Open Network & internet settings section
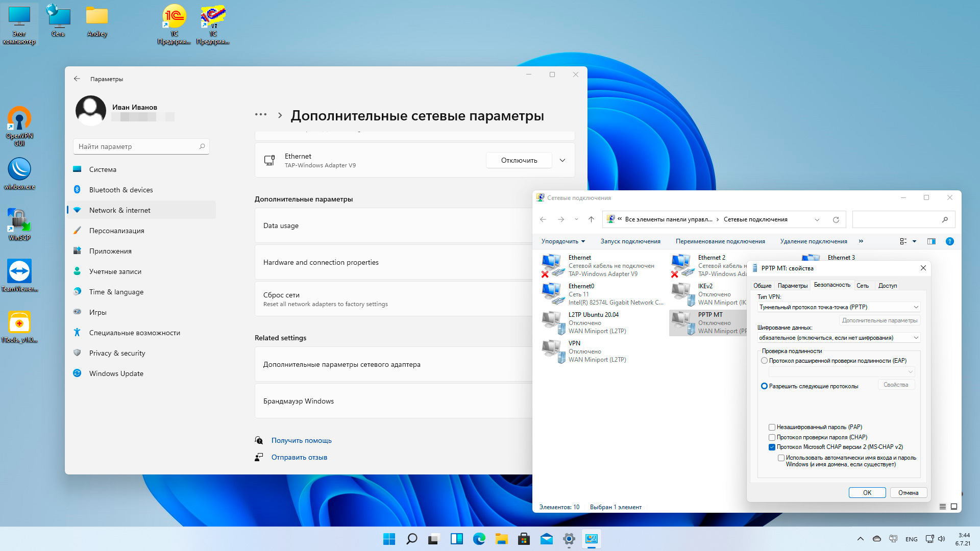980x551 pixels. (120, 210)
